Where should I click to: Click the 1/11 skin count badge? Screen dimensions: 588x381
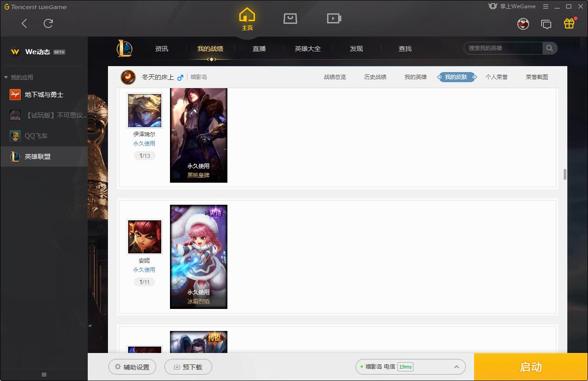click(x=145, y=282)
